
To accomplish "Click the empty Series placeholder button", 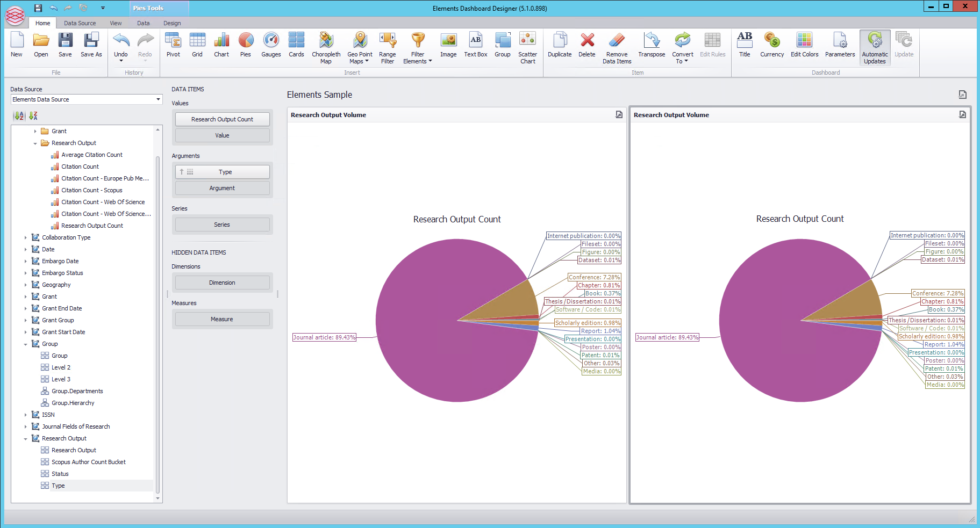I will [x=222, y=225].
